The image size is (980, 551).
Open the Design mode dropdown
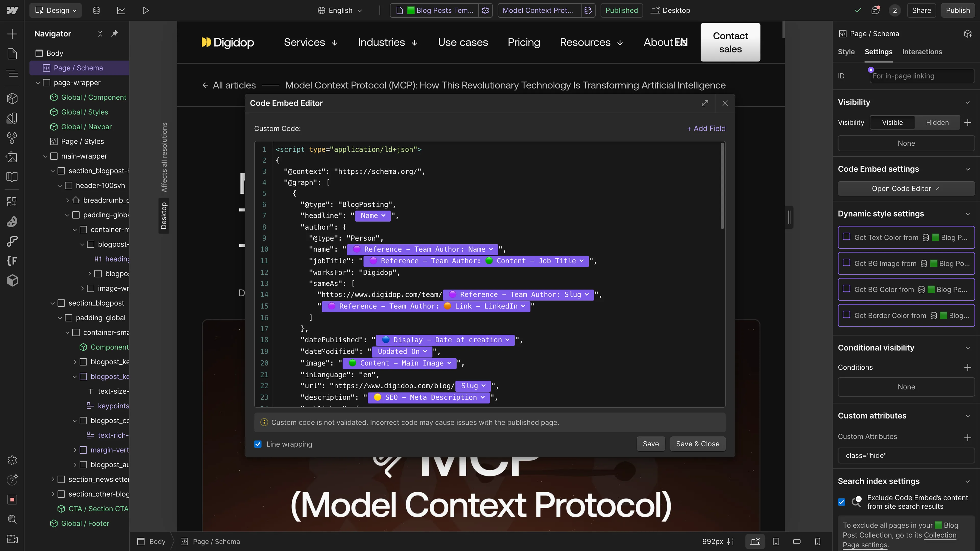(x=56, y=10)
